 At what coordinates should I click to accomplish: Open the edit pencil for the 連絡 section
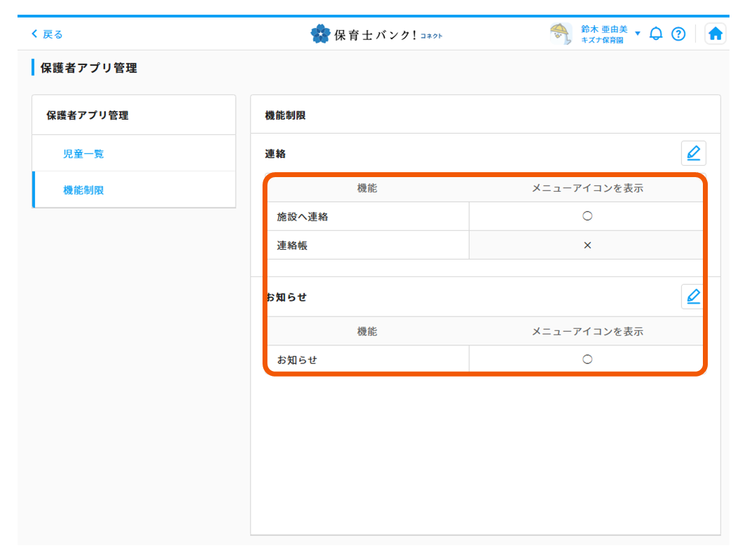pos(693,153)
